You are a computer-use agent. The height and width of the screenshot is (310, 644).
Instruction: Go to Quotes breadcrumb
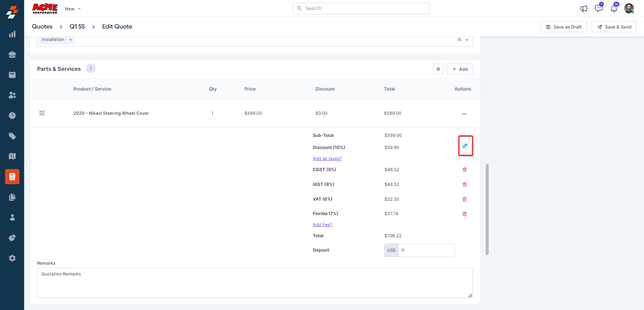point(42,27)
